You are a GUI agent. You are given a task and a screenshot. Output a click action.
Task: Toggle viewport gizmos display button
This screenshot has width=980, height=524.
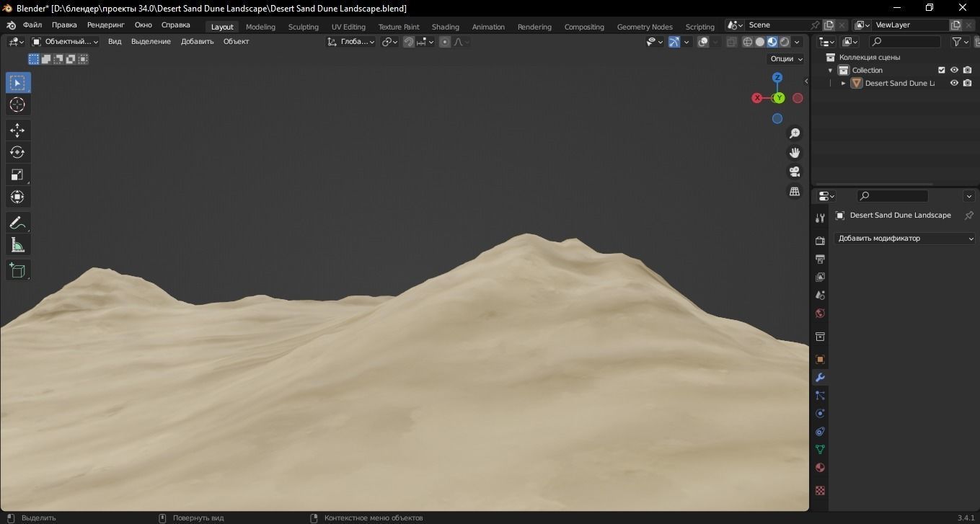click(674, 42)
